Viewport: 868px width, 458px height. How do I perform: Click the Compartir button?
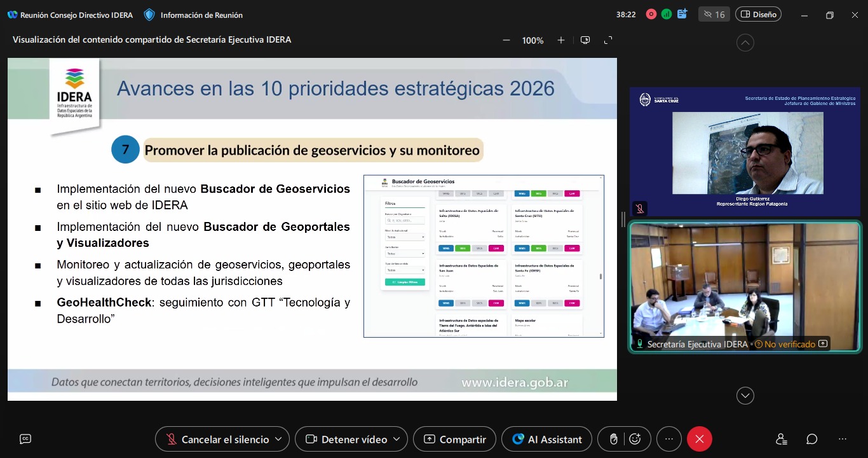(x=454, y=439)
